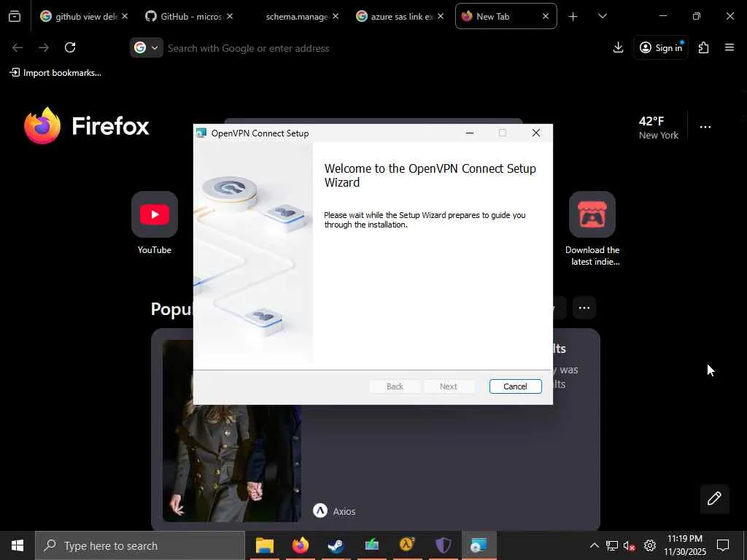This screenshot has height=560, width=747.
Task: Click the Firefox taskbar icon
Action: tap(300, 545)
